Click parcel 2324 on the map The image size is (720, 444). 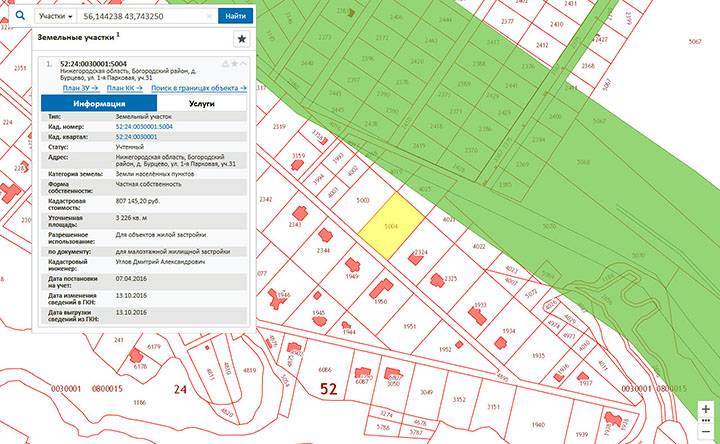click(x=421, y=252)
